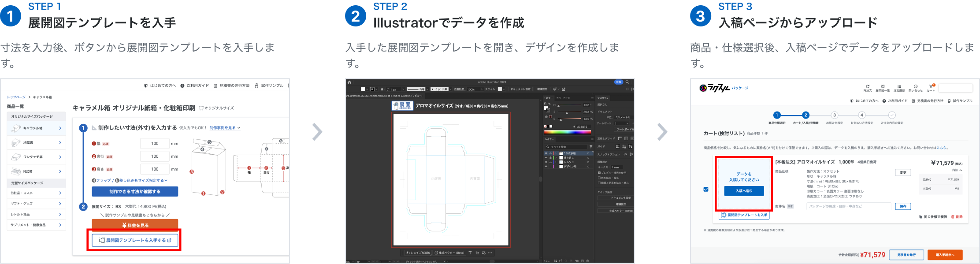Click the 奥行 dimension input field

point(155,156)
